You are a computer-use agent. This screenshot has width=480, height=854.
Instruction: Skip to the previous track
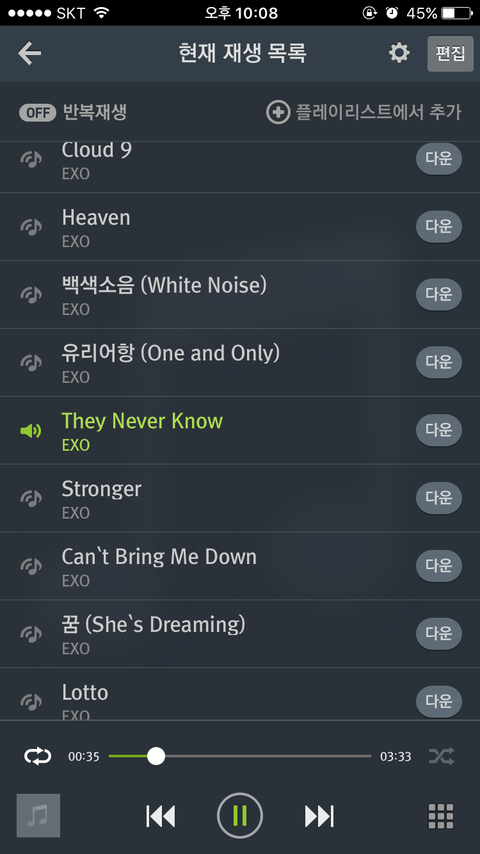161,816
